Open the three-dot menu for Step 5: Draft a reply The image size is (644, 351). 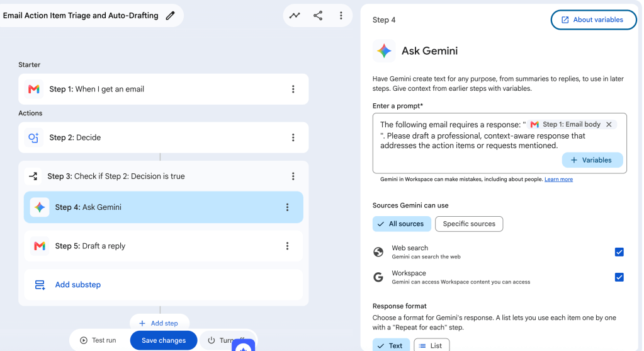pos(287,246)
